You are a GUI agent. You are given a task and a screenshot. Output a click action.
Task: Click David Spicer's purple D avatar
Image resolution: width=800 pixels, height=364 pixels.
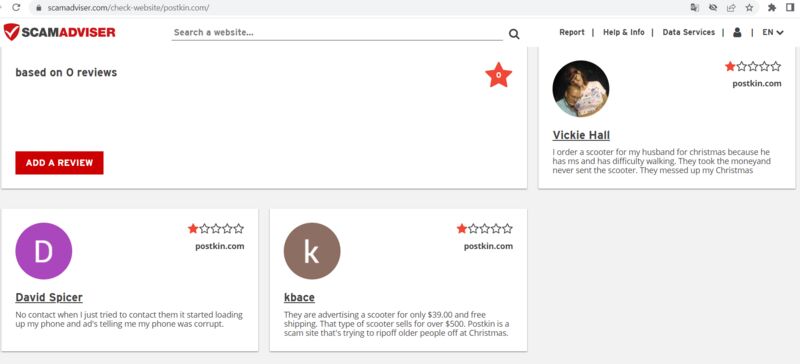[x=44, y=251]
